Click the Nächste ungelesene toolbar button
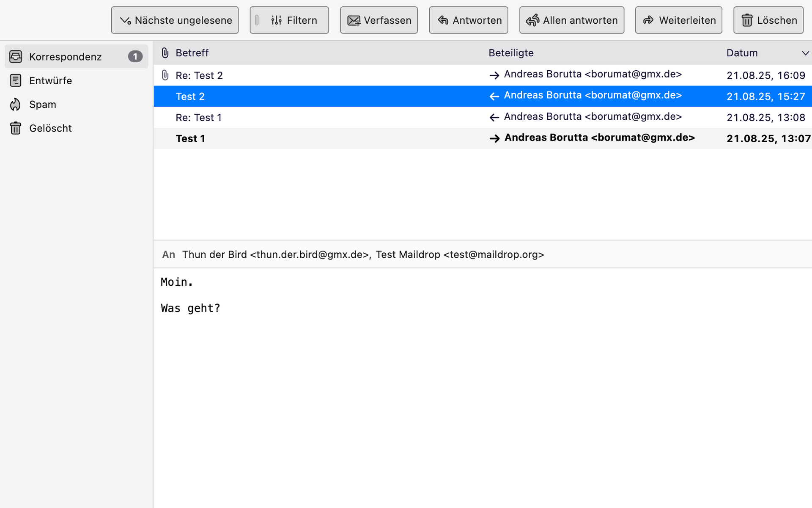Screen dimensions: 812x508 coord(175,20)
